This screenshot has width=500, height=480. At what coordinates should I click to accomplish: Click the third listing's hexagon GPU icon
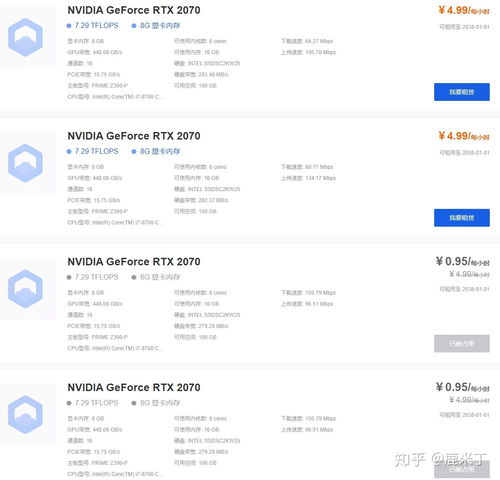point(25,289)
